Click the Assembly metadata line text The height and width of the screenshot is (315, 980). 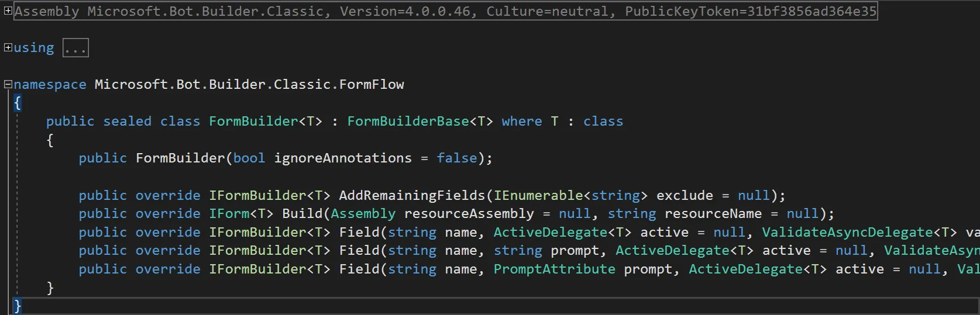pyautogui.click(x=445, y=11)
